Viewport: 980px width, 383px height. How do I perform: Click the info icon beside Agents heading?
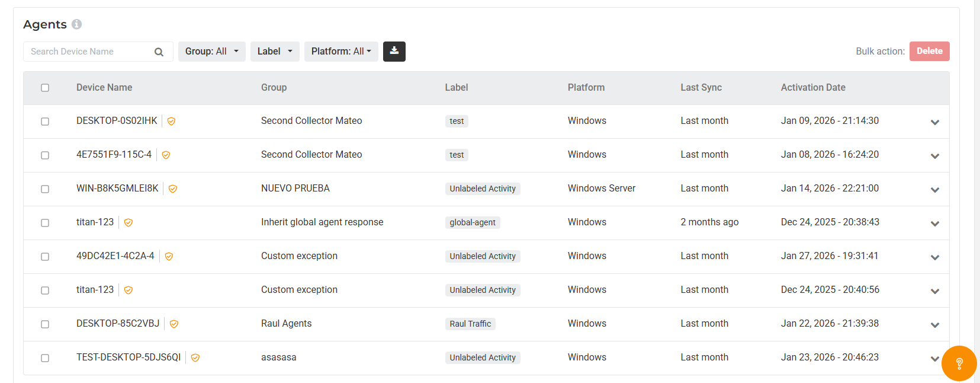[76, 24]
